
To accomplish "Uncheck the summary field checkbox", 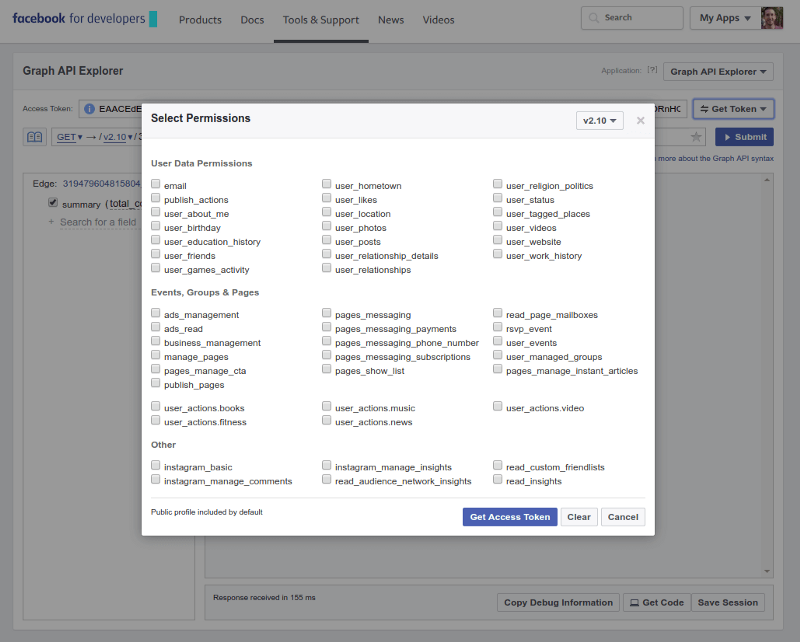I will [53, 203].
